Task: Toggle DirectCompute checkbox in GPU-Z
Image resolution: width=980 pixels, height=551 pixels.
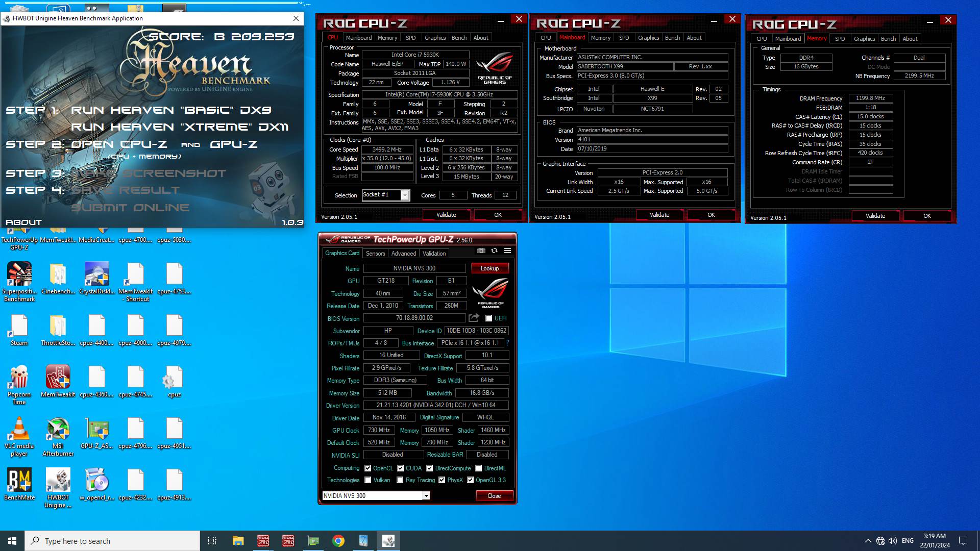Action: (x=430, y=468)
